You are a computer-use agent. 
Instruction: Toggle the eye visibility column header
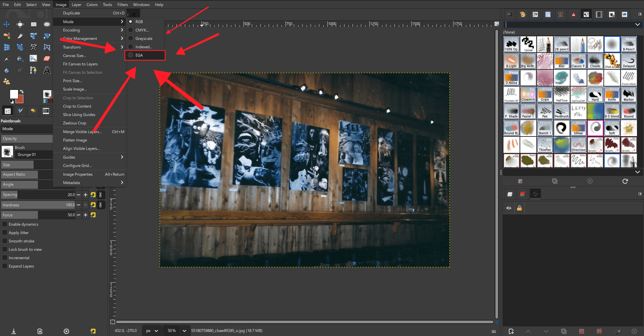(509, 208)
